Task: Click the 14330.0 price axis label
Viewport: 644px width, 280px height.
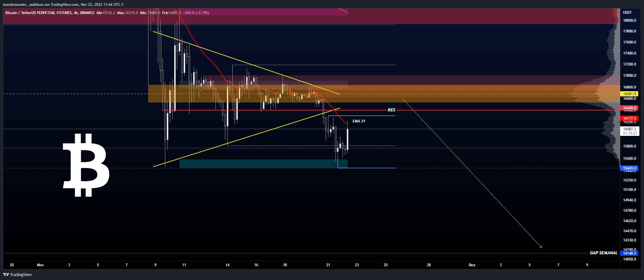Action: 630,240
